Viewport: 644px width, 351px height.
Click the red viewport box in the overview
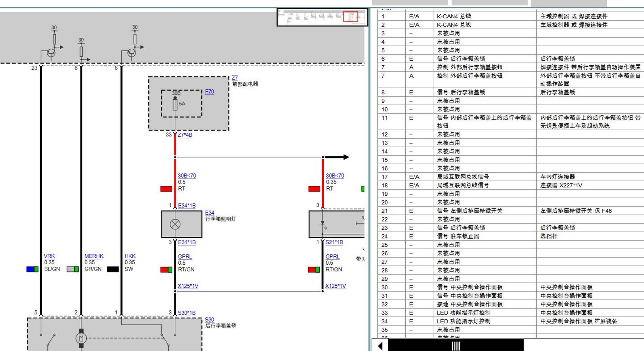pos(351,16)
